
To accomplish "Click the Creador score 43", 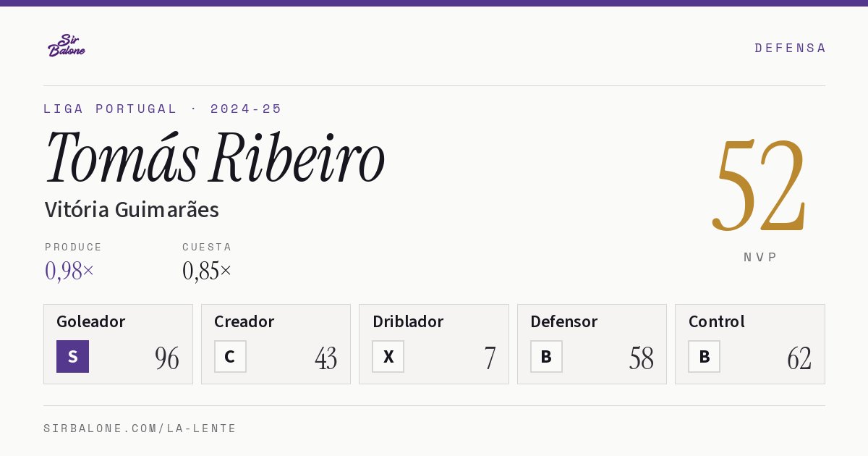I will [x=325, y=358].
